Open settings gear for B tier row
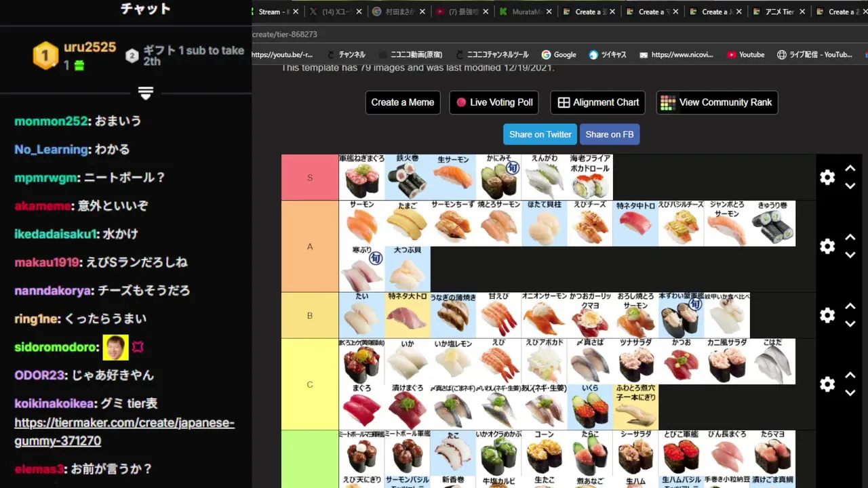The image size is (868, 488). (827, 316)
